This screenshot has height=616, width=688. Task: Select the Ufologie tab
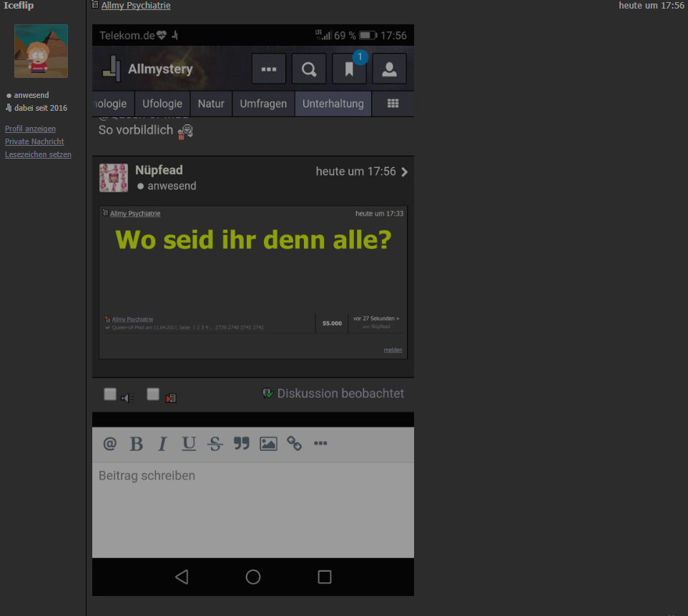pos(162,104)
